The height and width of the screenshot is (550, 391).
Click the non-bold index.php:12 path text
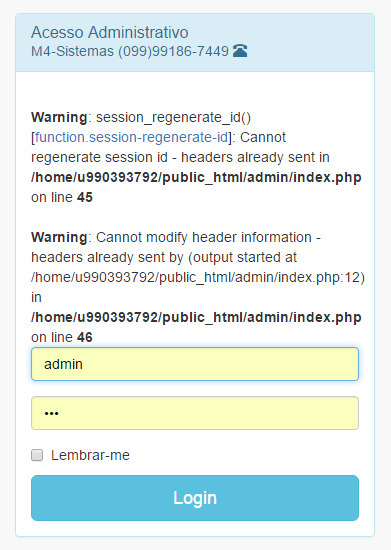[198, 277]
